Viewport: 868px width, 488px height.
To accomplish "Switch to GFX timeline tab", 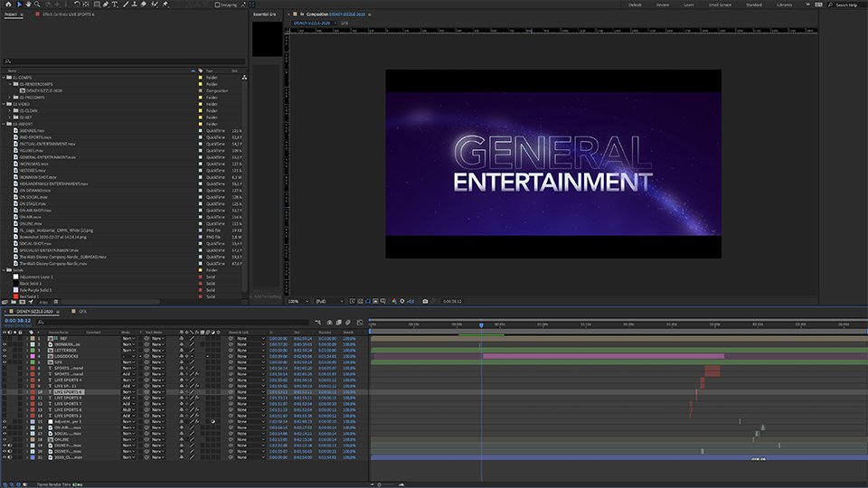I will [x=82, y=312].
